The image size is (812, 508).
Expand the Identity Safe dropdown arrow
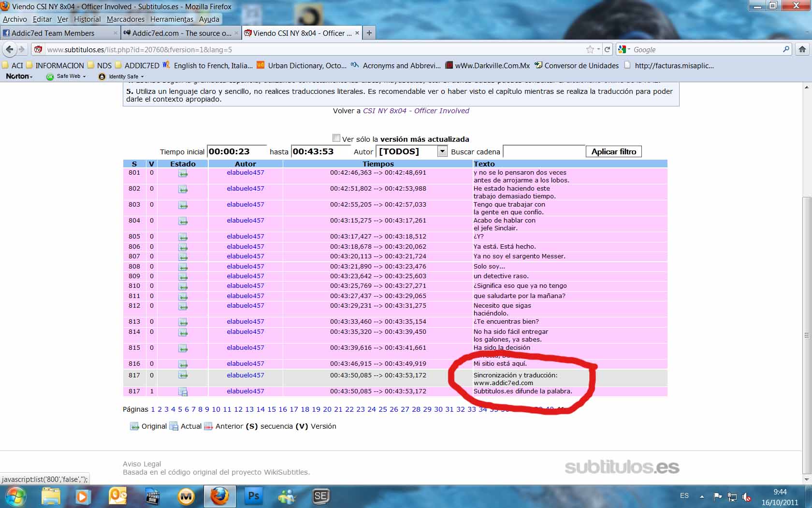142,76
